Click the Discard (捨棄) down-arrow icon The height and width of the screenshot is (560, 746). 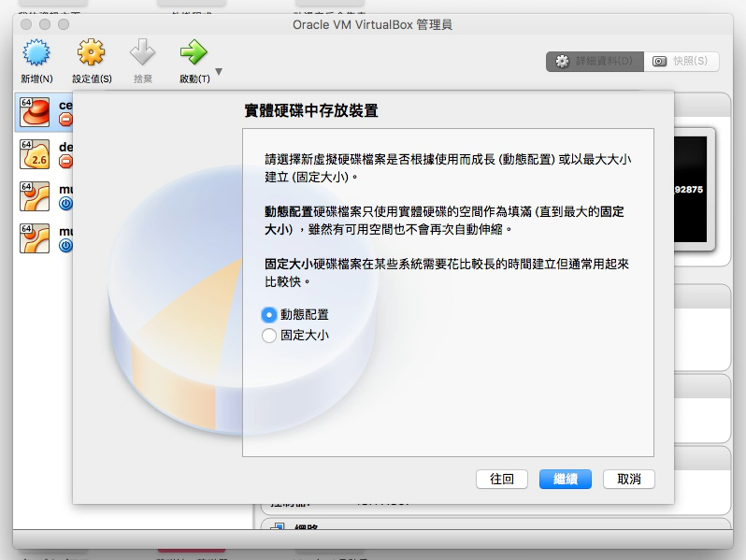[x=142, y=51]
